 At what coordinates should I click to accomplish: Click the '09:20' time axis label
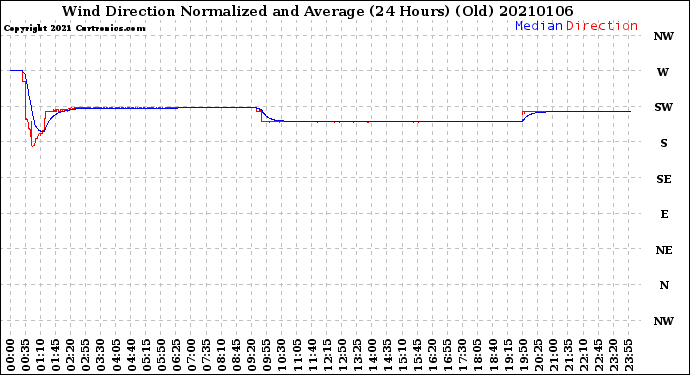[x=252, y=355]
